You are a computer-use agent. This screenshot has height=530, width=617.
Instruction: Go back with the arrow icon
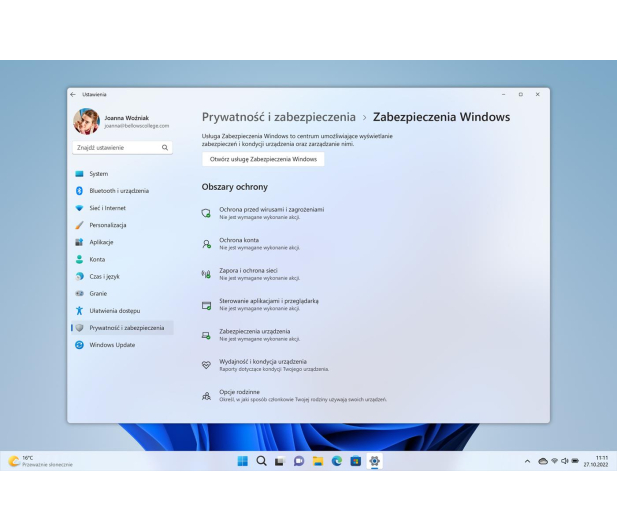pos(73,94)
